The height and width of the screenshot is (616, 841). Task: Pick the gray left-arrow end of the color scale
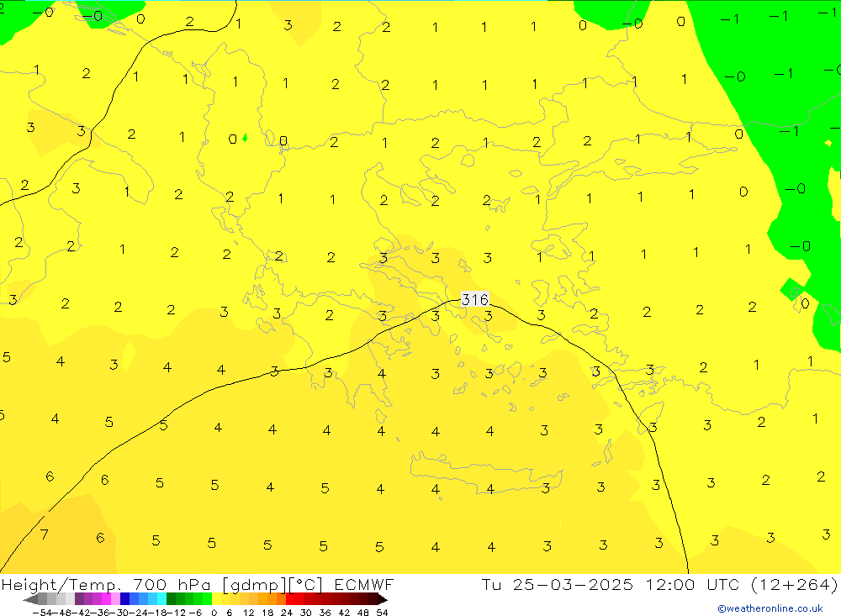click(30, 599)
